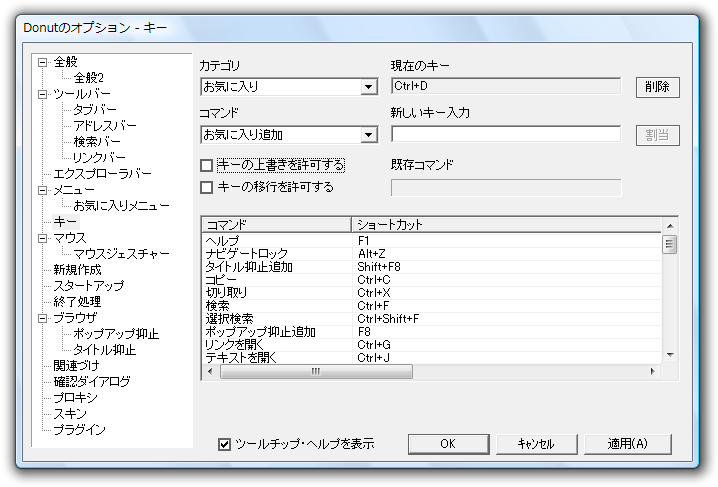
Task: Open the コマンド dropdown showing お気に入り追加
Action: pos(369,135)
